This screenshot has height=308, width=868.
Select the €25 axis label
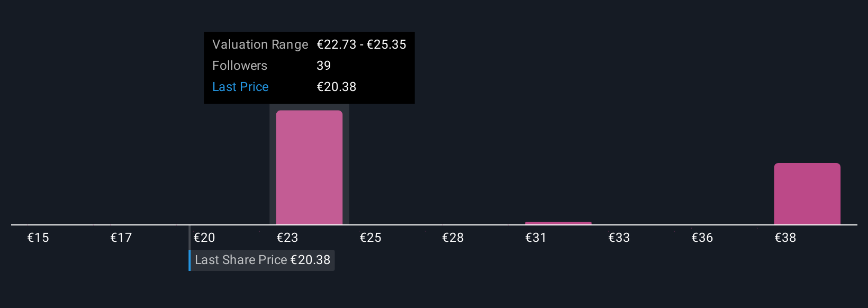[x=370, y=238]
